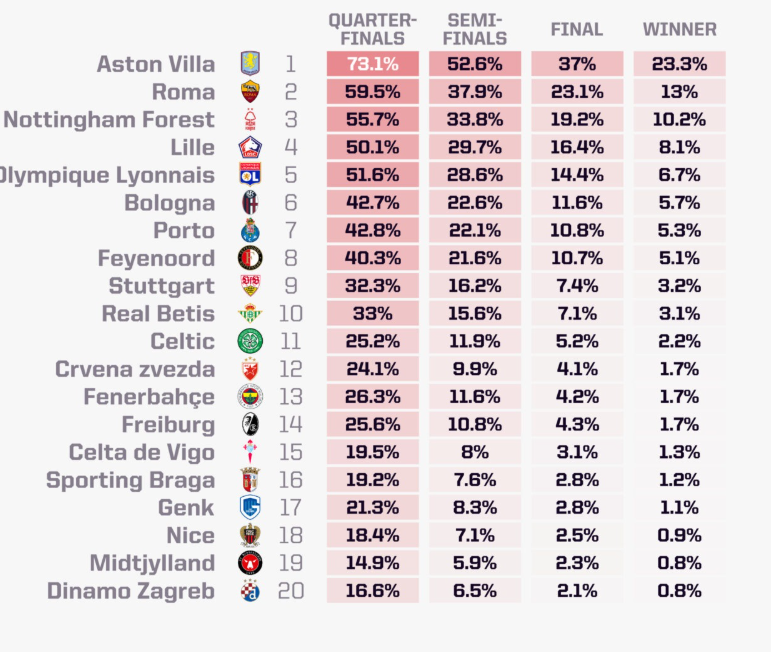Select Porto's 42.8% quarter-finals cell
Image resolution: width=771 pixels, height=652 pixels.
(373, 230)
